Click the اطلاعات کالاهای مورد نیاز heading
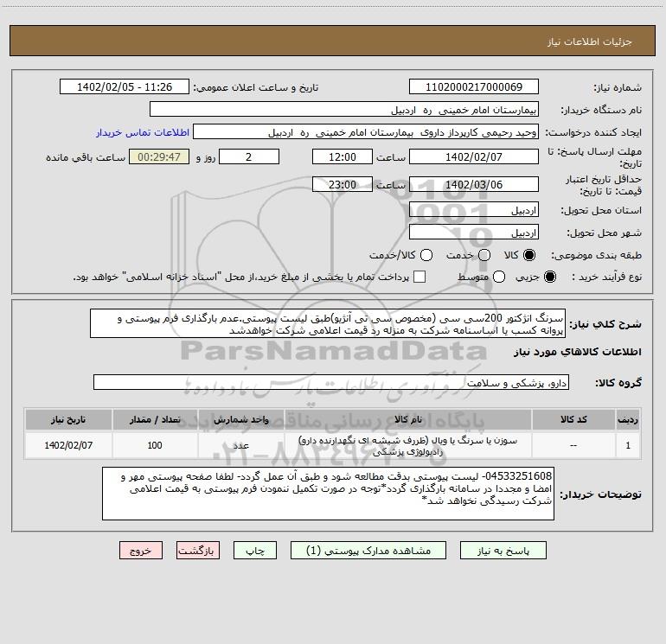 point(577,352)
